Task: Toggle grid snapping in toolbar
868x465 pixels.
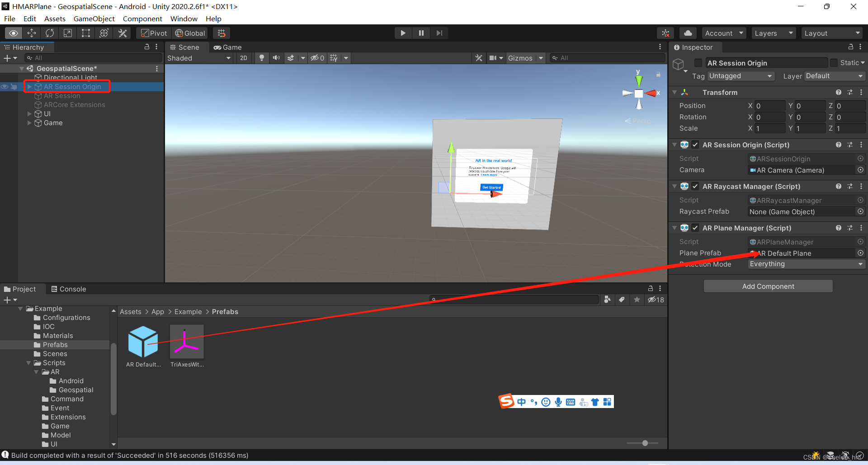Action: 222,33
